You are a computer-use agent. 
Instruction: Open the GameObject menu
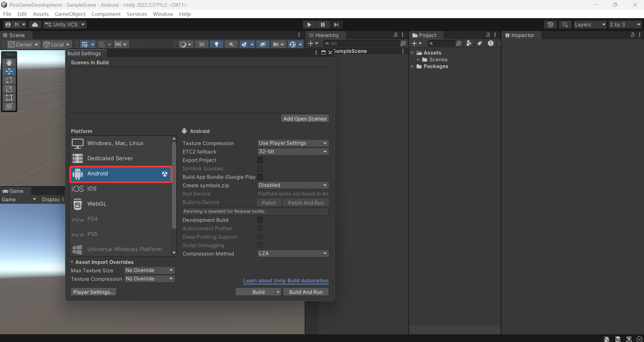click(x=70, y=14)
